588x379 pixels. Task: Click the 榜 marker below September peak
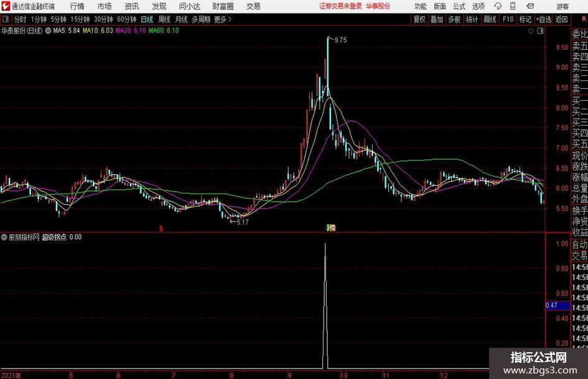click(x=331, y=227)
